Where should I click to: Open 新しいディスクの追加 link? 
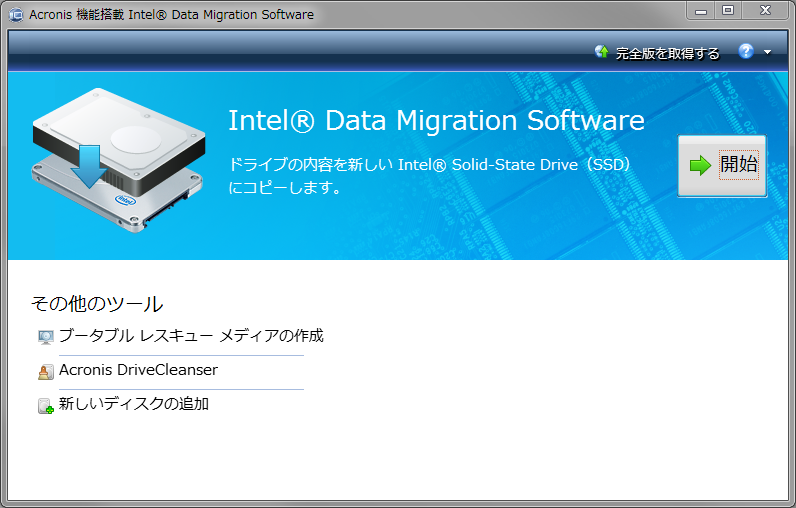134,404
